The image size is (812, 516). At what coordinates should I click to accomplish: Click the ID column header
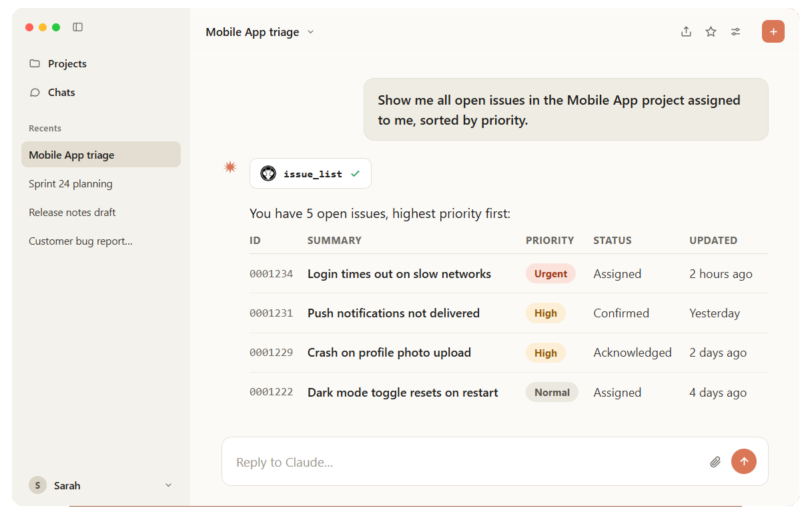(255, 240)
